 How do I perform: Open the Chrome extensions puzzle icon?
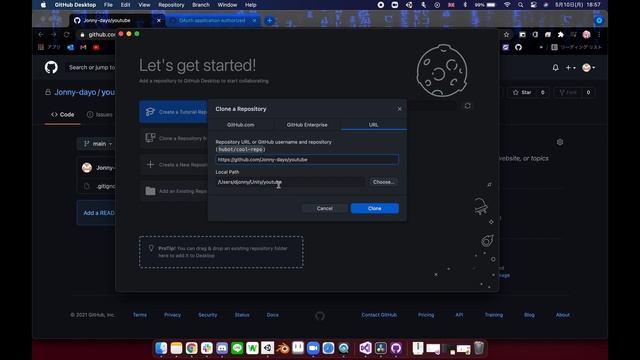pos(561,35)
